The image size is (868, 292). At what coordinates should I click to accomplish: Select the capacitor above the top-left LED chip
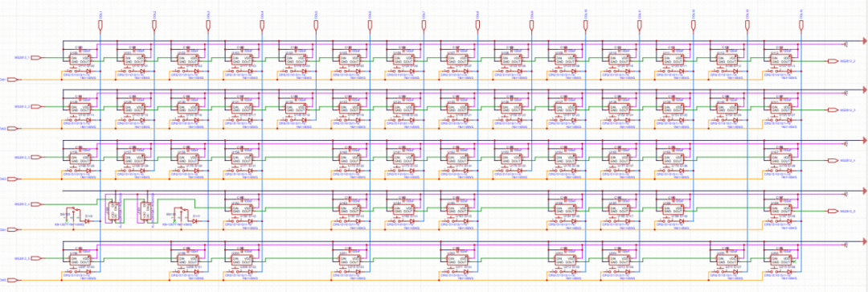(x=79, y=49)
